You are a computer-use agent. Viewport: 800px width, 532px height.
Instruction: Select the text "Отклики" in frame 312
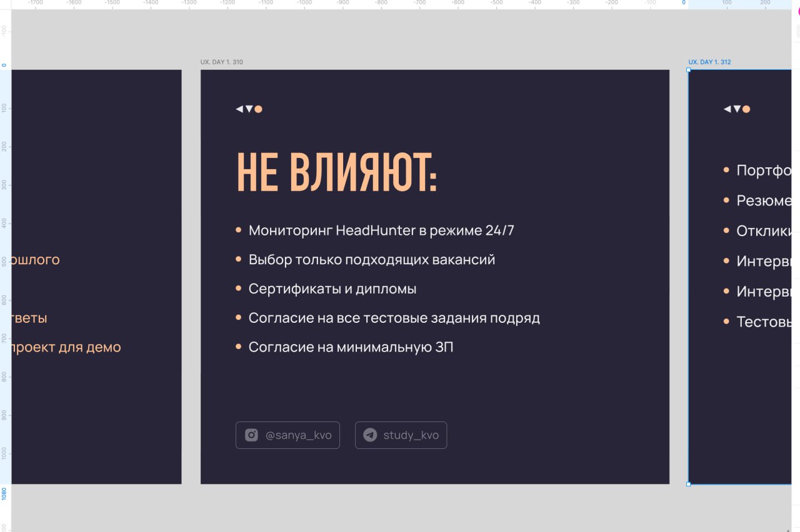[x=764, y=231]
